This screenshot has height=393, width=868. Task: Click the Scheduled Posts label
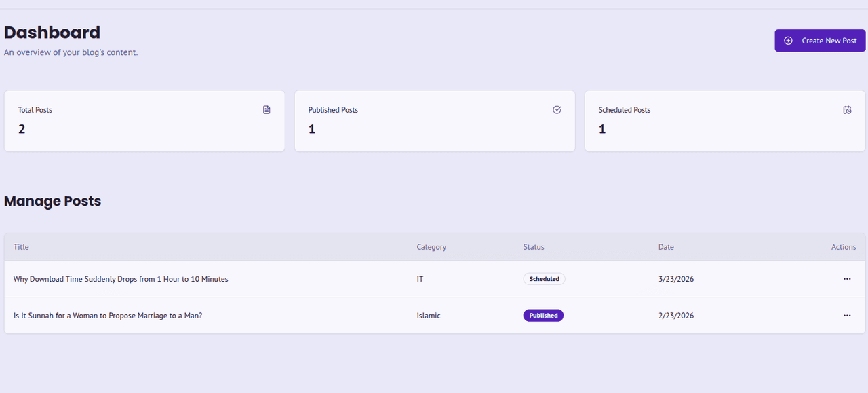point(625,110)
